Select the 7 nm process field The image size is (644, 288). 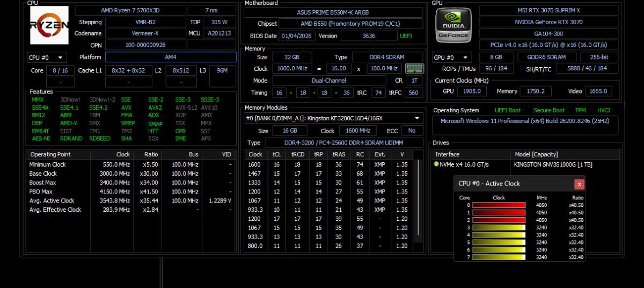(211, 10)
